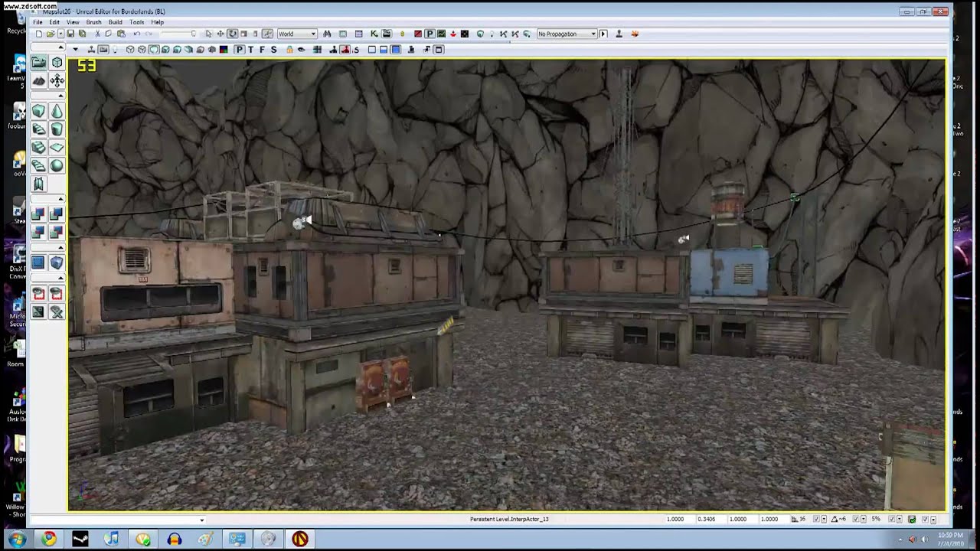Click the Open file folder icon
Screen dimensions: 980x551
(x=51, y=34)
